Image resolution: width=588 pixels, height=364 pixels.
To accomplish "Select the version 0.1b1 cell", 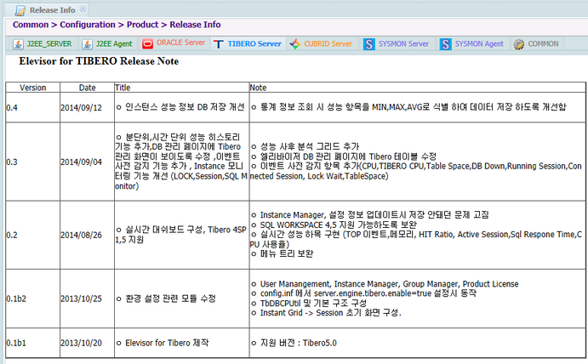I will click(x=17, y=342).
